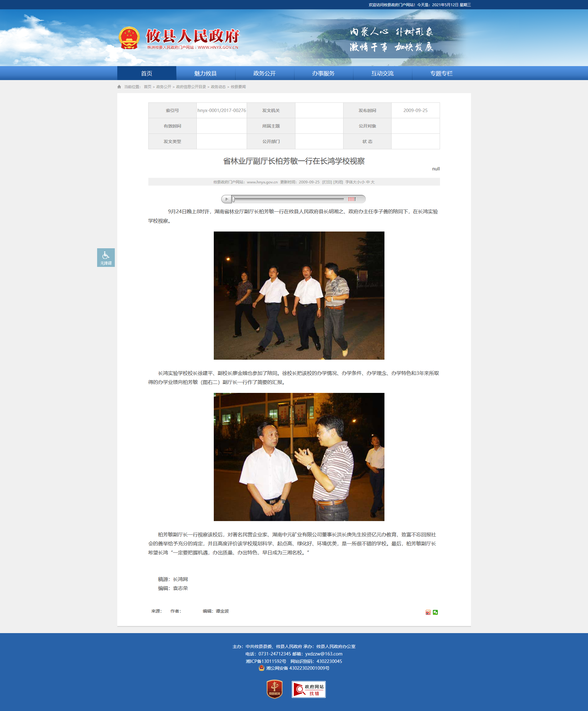Click the 政府网站找错 report icon
Image resolution: width=588 pixels, height=711 pixels.
308,689
